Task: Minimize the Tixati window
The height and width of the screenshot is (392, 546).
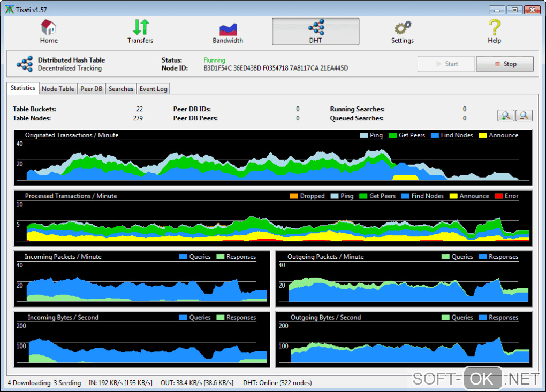Action: click(x=497, y=10)
